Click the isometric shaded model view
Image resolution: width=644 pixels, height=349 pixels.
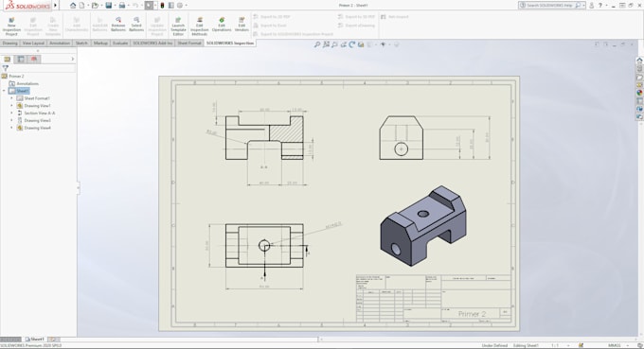point(423,225)
